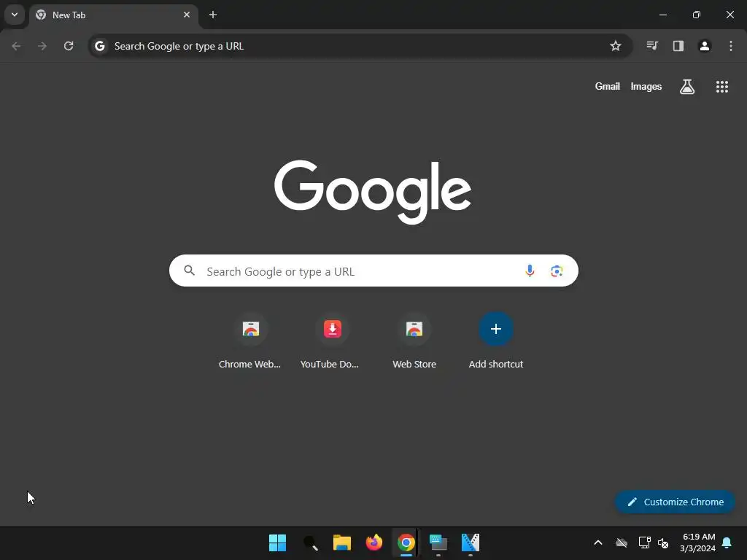Image resolution: width=747 pixels, height=560 pixels.
Task: Click the muted volume tray icon
Action: (663, 542)
